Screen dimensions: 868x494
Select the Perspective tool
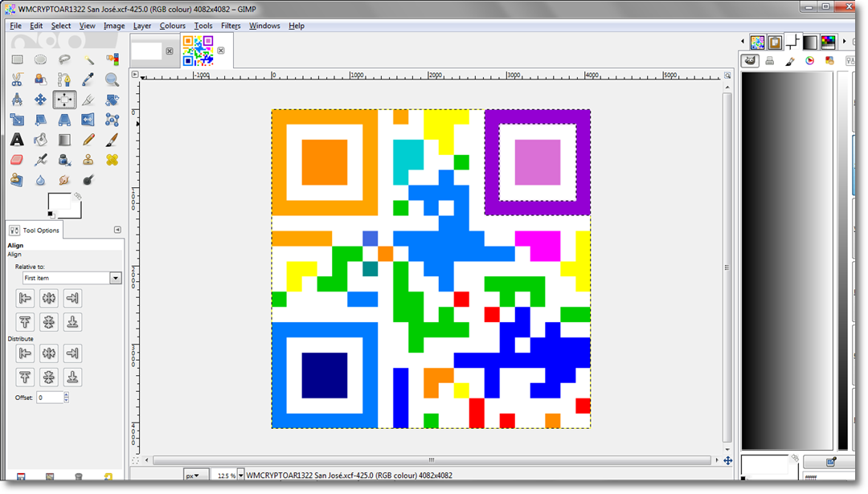point(64,120)
